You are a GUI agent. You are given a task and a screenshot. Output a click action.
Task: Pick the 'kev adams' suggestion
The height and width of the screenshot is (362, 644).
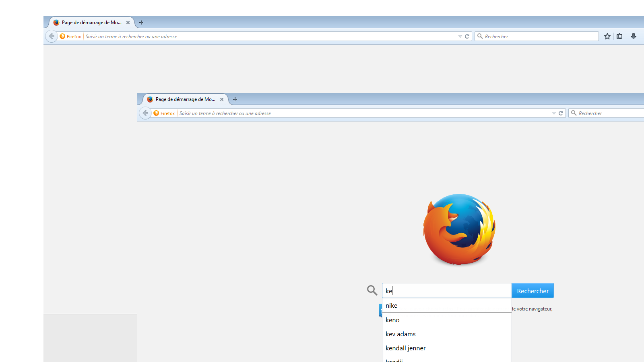pos(400,334)
